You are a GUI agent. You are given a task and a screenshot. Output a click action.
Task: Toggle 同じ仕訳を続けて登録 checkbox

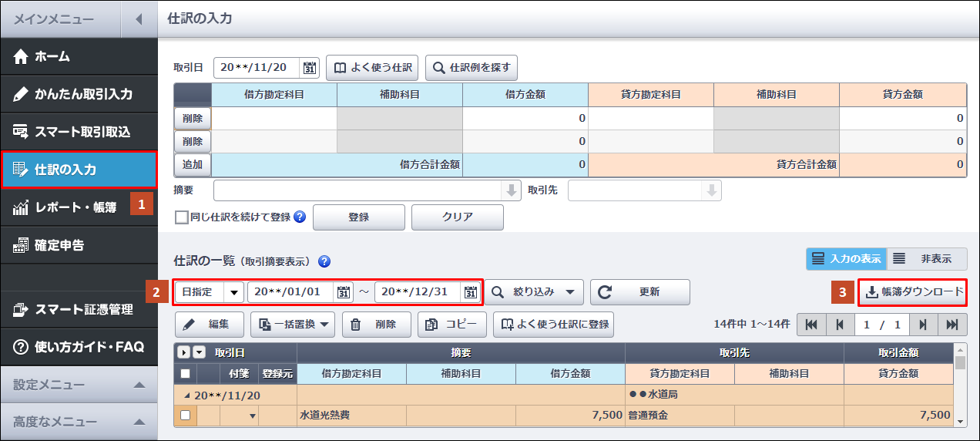click(x=181, y=217)
